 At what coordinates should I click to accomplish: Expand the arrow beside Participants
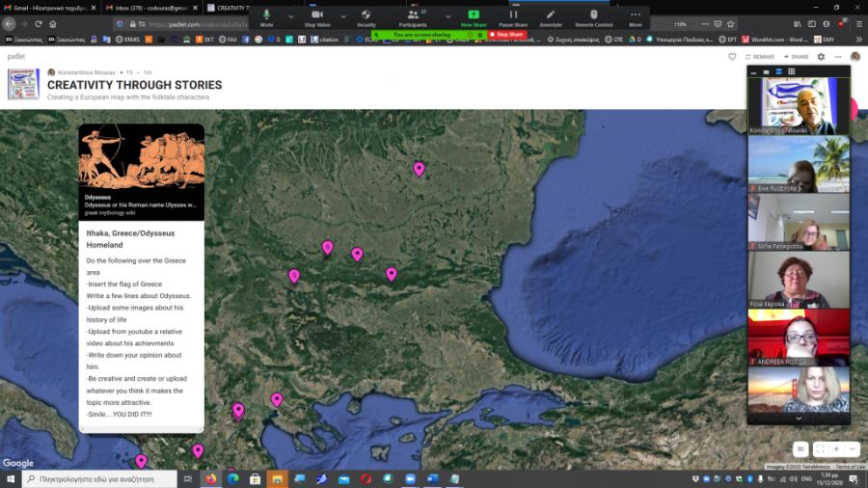[448, 16]
